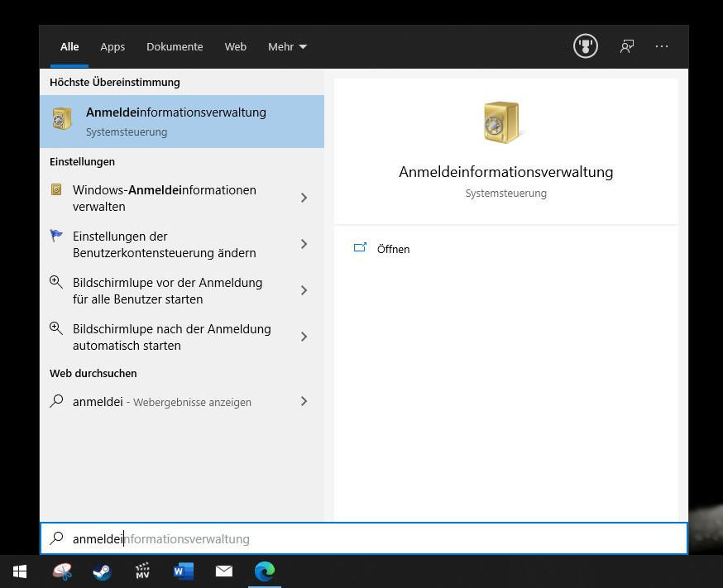Click the rewards trophy icon in search header
Screen dimensions: 723x588
[x=586, y=46]
